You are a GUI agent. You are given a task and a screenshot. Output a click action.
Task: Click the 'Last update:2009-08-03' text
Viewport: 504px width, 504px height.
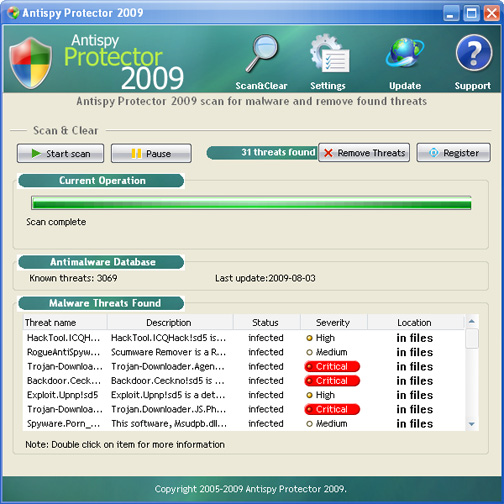pos(265,278)
